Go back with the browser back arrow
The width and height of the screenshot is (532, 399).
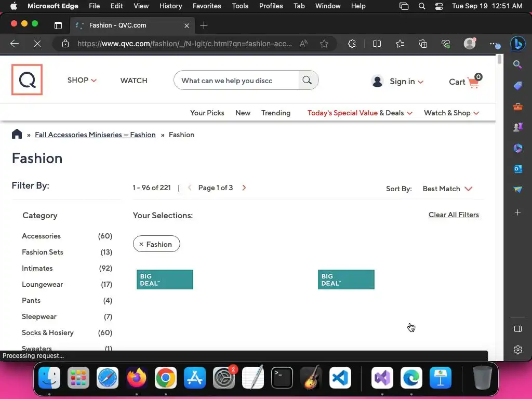[14, 44]
